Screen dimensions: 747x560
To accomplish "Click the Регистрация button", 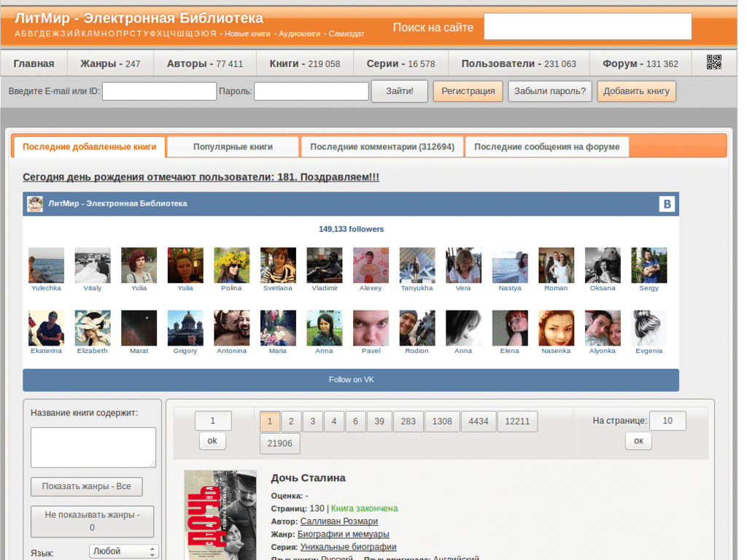I will 468,91.
